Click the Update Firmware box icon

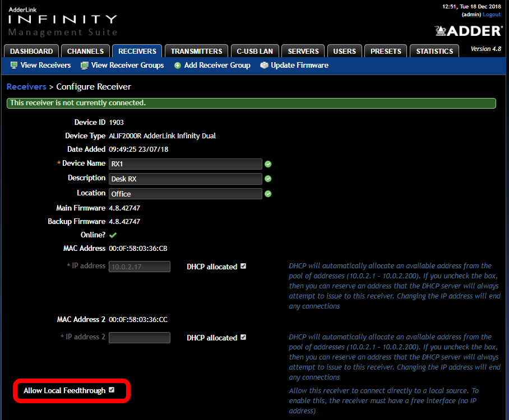tap(264, 65)
